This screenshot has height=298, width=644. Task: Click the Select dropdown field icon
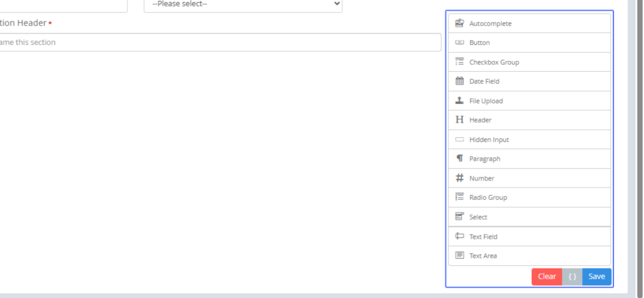459,217
